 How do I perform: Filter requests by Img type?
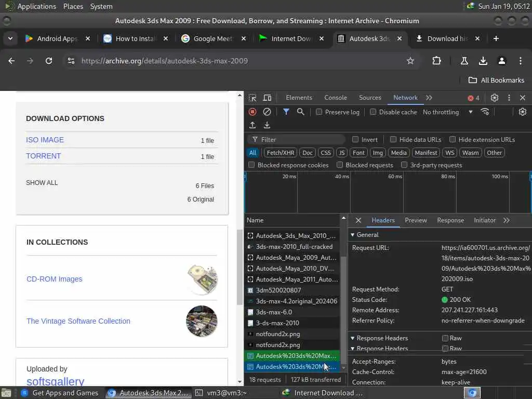[x=378, y=153]
